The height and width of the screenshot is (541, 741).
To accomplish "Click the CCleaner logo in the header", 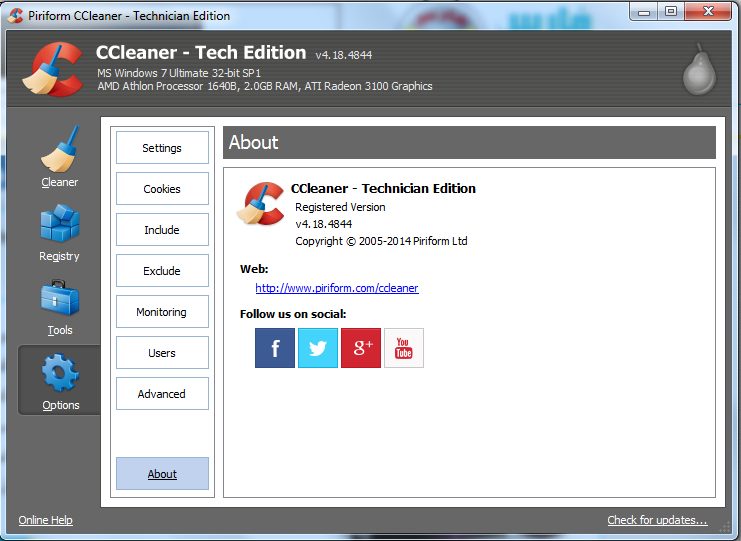I will [x=53, y=69].
